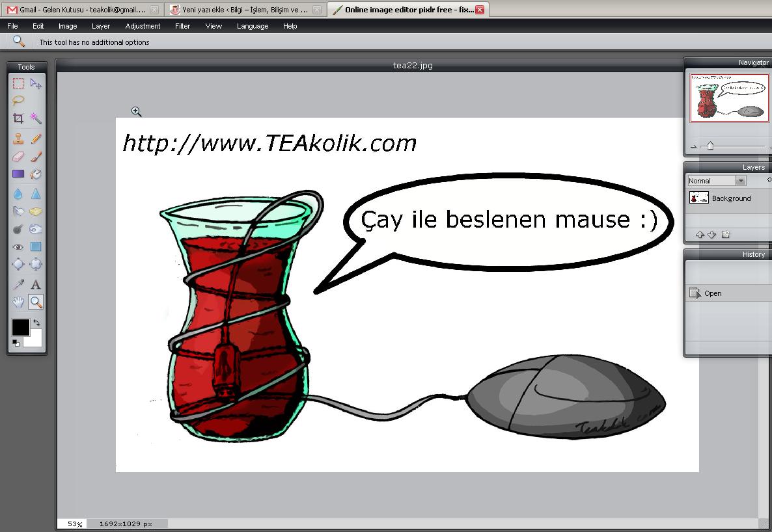Select the Hand pan tool
Viewport: 772px width, 532px height.
point(18,302)
